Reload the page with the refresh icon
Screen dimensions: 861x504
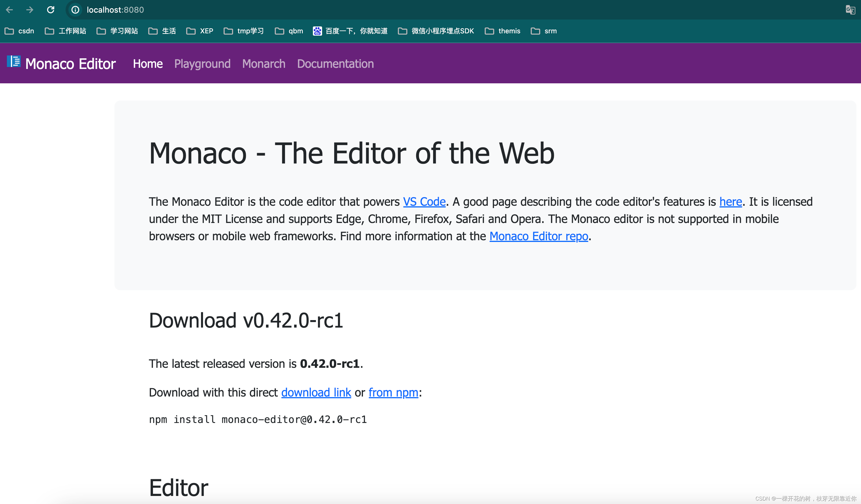(x=51, y=10)
